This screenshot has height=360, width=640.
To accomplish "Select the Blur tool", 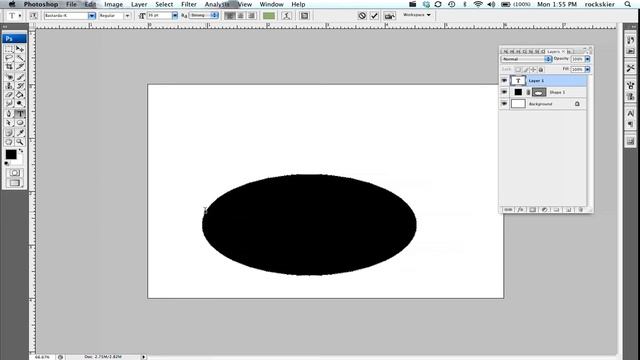I will (9, 104).
